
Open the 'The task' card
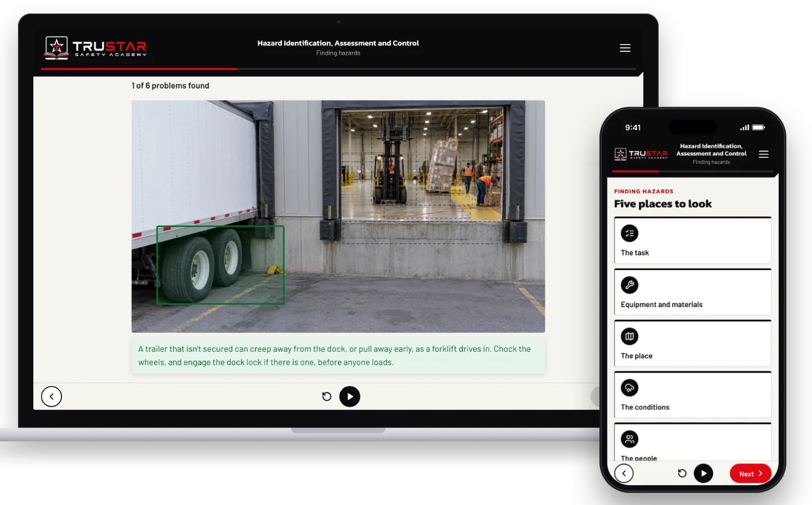[692, 241]
